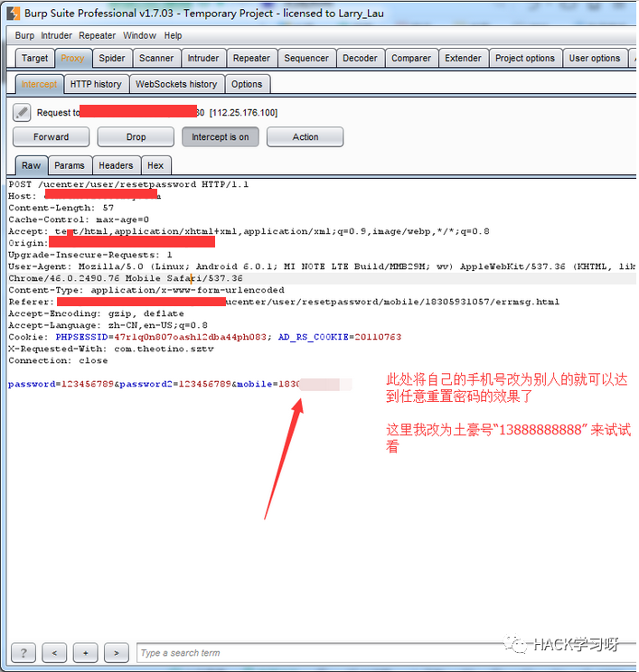Viewport: 639px width, 672px height.
Task: Open the Comparer tab
Action: 411,59
